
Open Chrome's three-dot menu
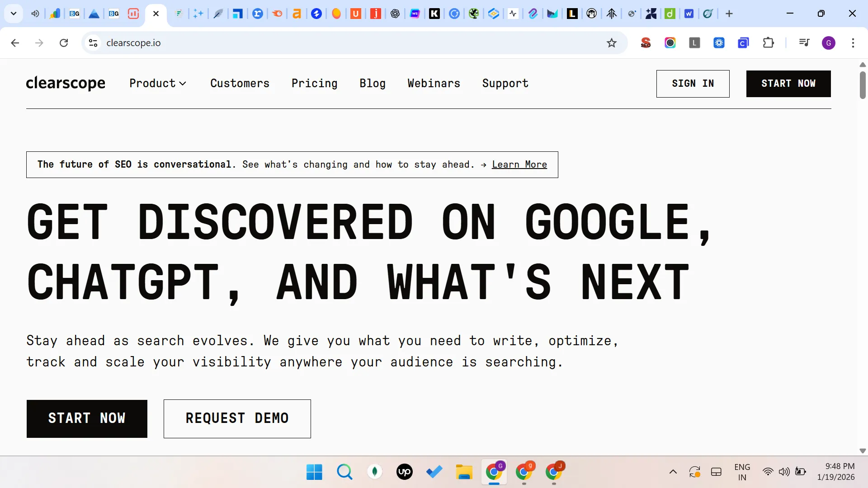point(854,42)
